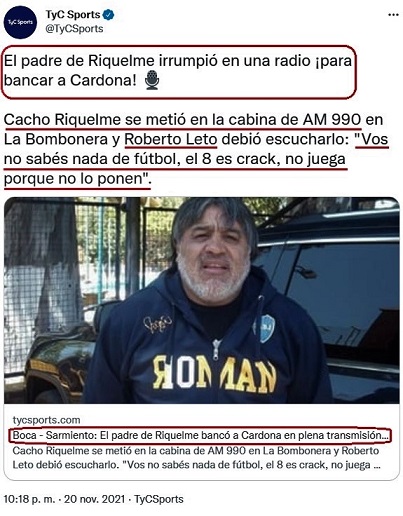Click the tycsports.com domain label
The width and height of the screenshot is (403, 516).
click(46, 420)
